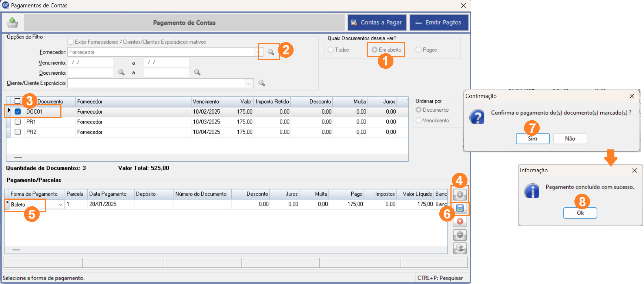
Task: Select the PR1 document cell
Action: point(50,122)
